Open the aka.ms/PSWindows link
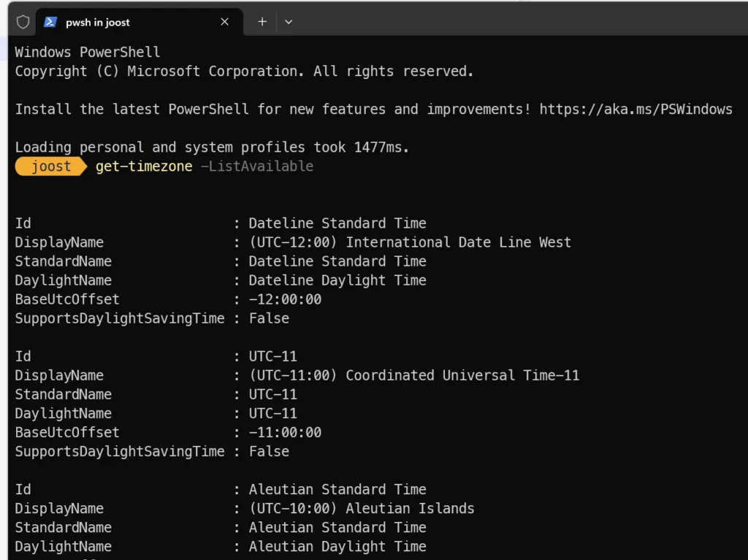Screen dimensions: 748x560 click(636, 110)
